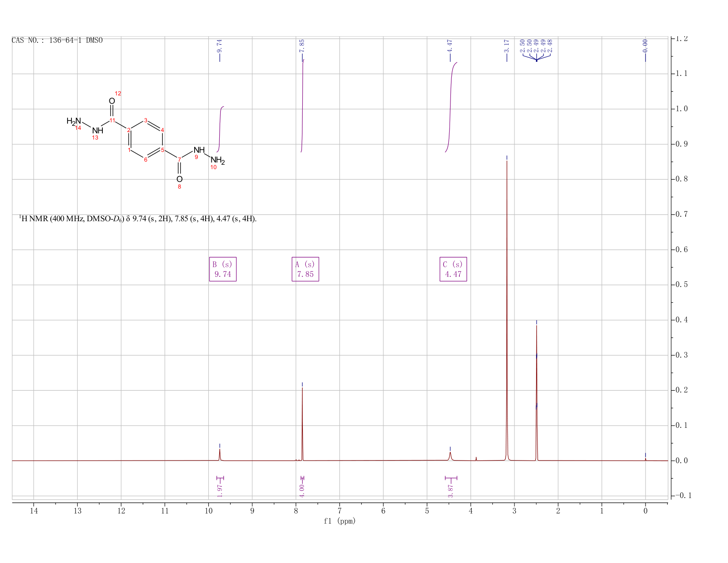Click the 2.50 2.50 2.49 2.49 2.48 label cluster
This screenshot has height=563, width=728.
(537, 46)
